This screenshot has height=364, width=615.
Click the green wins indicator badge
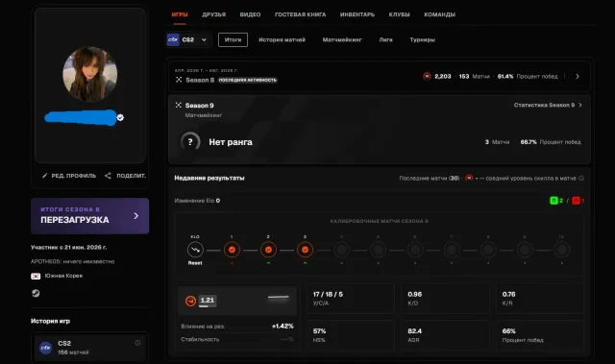[x=553, y=201]
